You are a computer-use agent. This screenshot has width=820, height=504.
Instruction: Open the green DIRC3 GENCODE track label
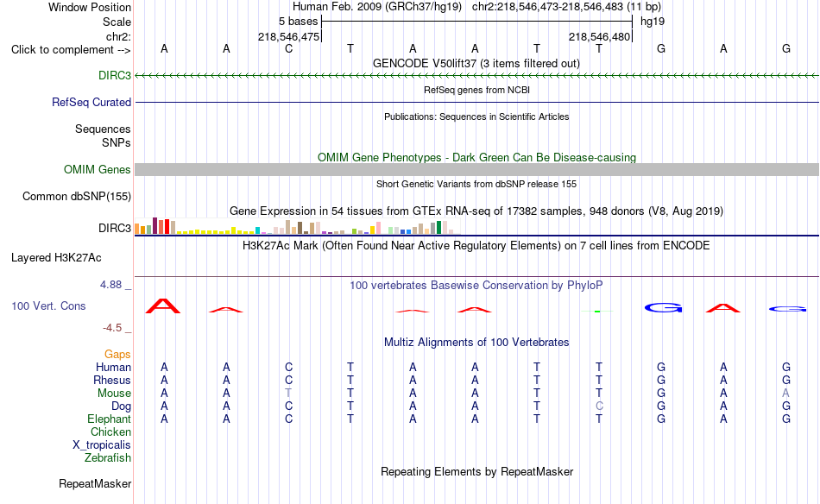[x=115, y=76]
